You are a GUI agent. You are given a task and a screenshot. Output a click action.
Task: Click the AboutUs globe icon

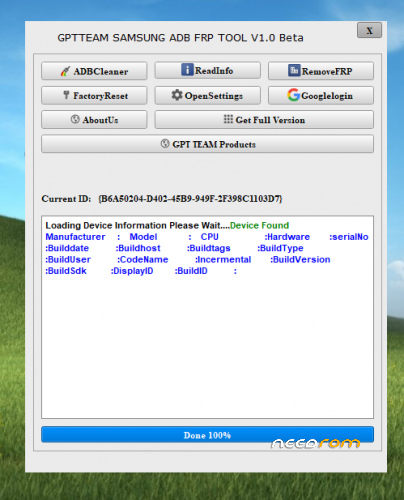click(x=75, y=119)
